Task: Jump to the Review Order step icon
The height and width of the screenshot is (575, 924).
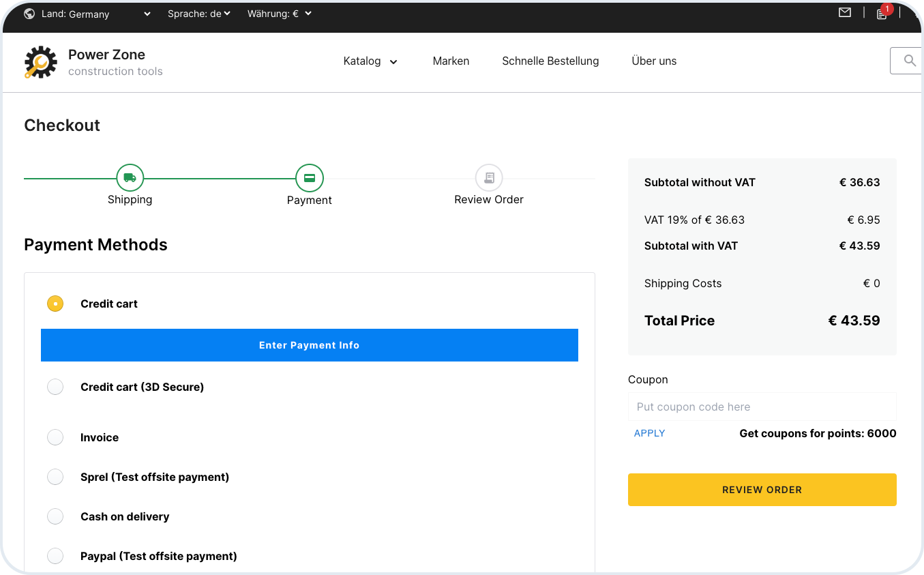Action: (x=488, y=178)
